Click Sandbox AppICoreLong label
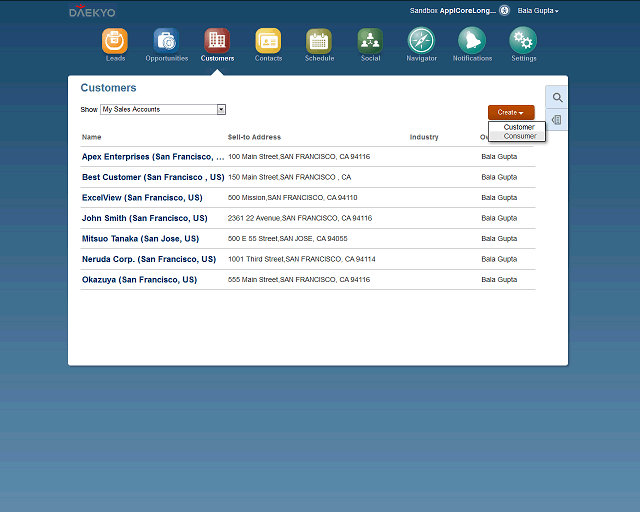640x512 pixels. 453,11
